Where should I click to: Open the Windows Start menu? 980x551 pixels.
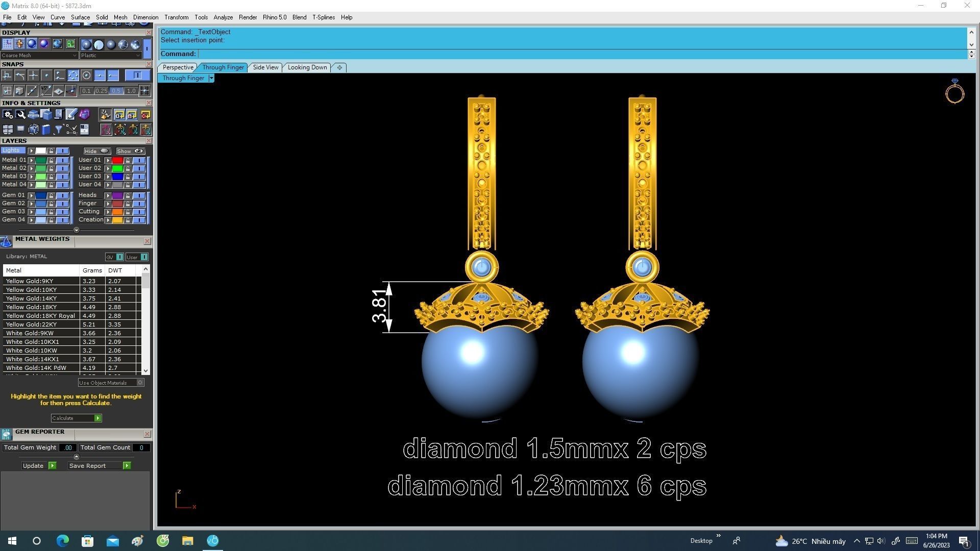coord(12,541)
